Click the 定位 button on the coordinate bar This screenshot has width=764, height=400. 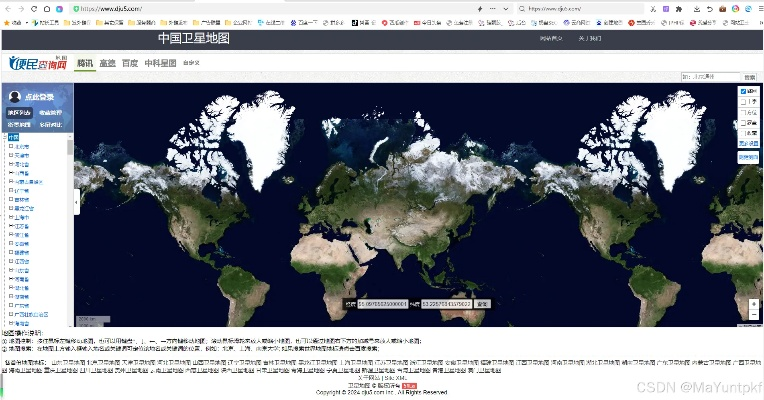coord(482,304)
